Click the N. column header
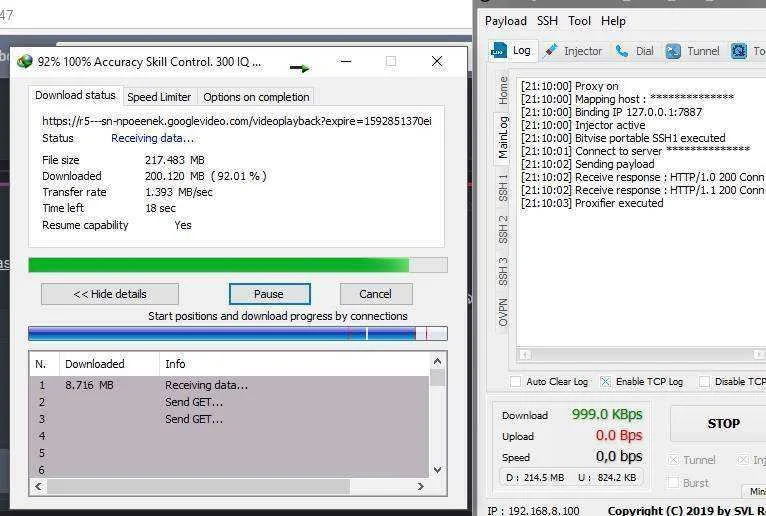This screenshot has width=766, height=516. (44, 364)
